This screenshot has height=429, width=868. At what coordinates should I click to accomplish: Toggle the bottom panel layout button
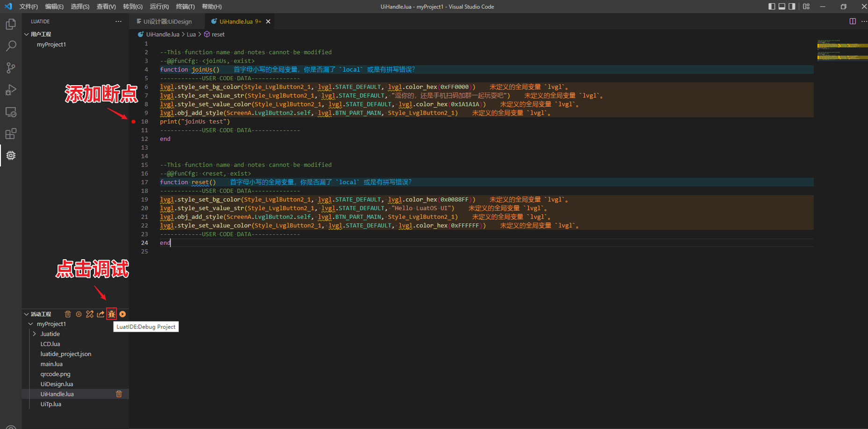coord(782,7)
